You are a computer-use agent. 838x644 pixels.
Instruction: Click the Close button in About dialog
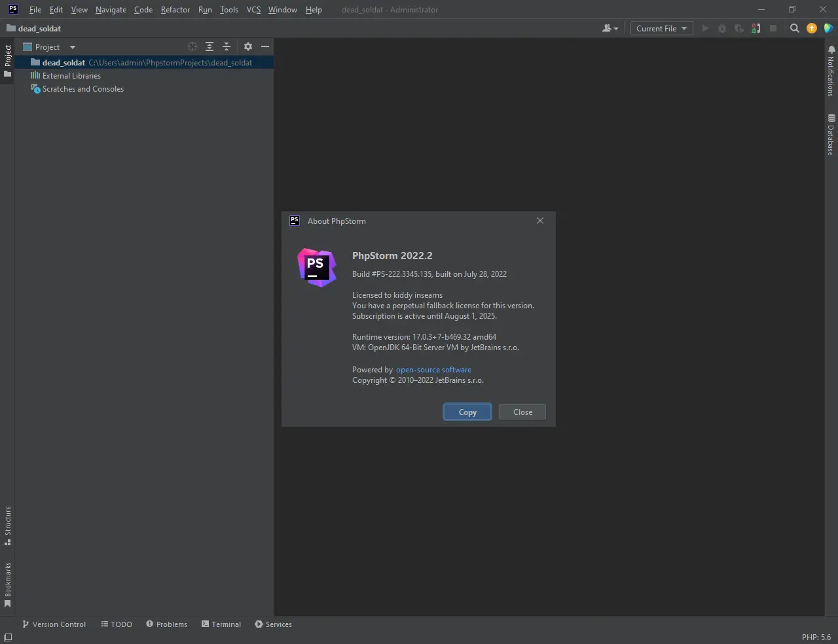tap(522, 412)
